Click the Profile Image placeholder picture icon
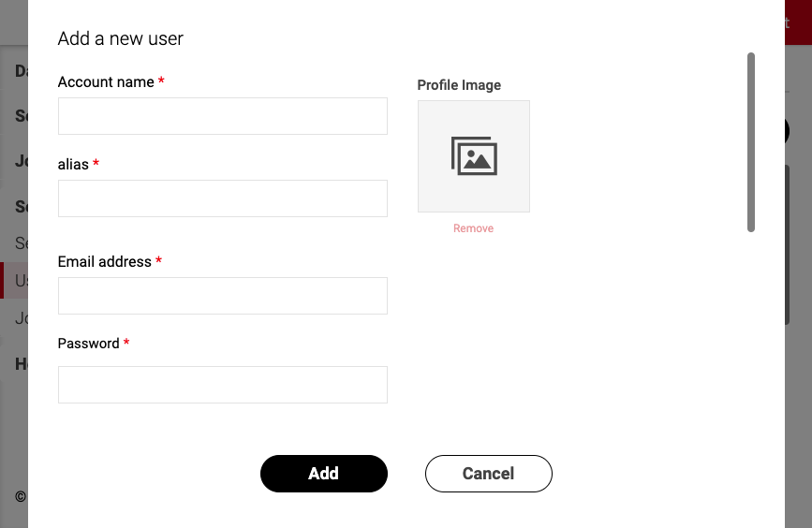812x528 pixels. (473, 156)
